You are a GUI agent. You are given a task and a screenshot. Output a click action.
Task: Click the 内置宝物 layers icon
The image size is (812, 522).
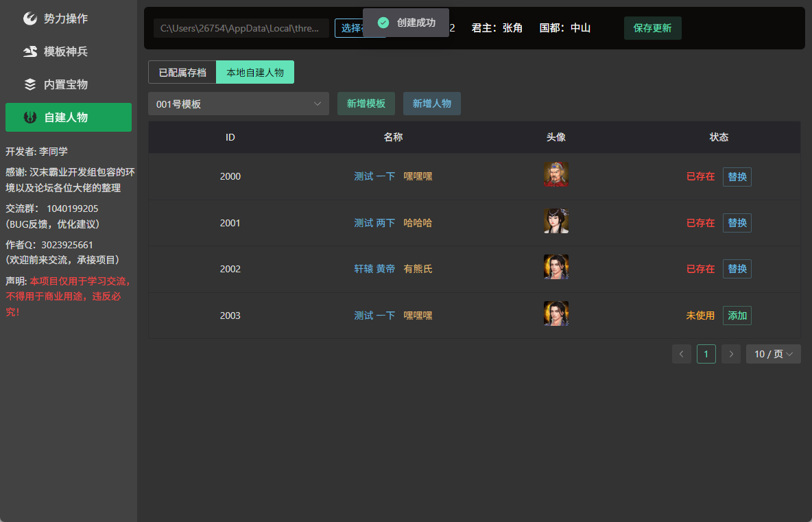(30, 84)
